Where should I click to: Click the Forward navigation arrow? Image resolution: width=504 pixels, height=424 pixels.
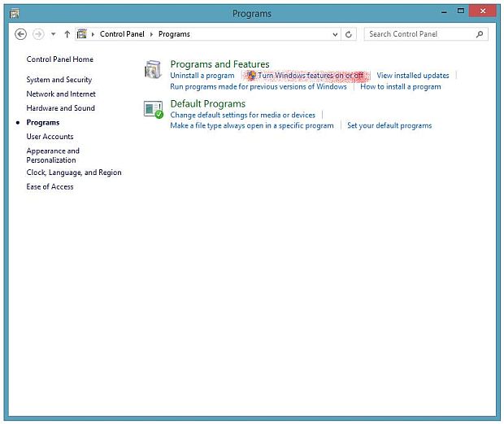38,34
